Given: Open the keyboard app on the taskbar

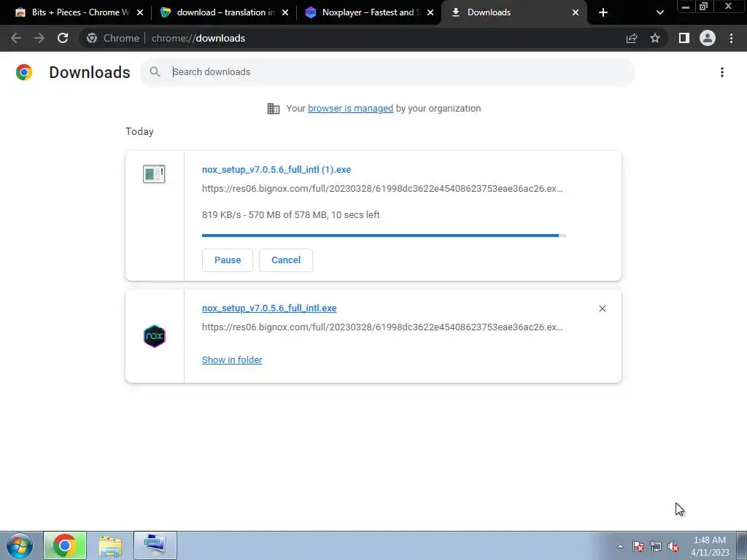Looking at the screenshot, I should 155,545.
